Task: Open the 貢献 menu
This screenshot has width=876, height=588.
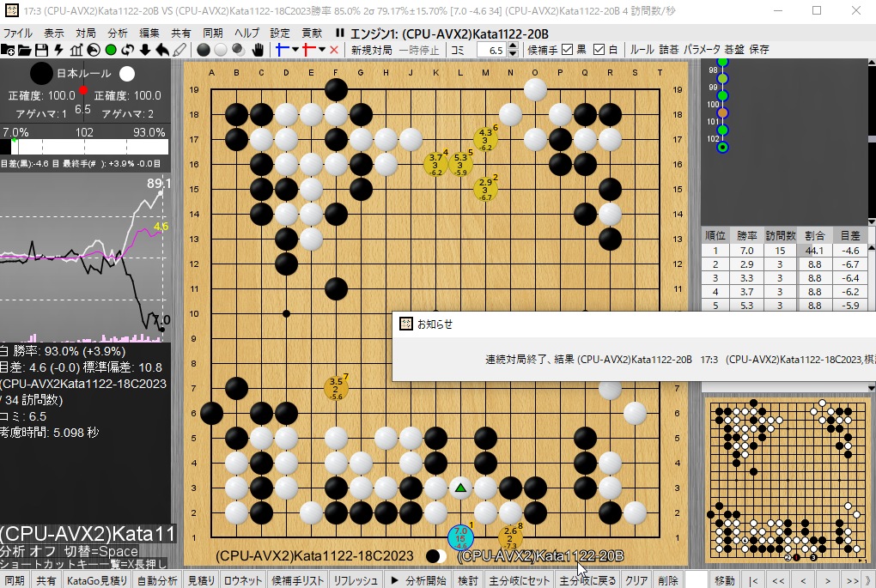Action: (x=312, y=33)
